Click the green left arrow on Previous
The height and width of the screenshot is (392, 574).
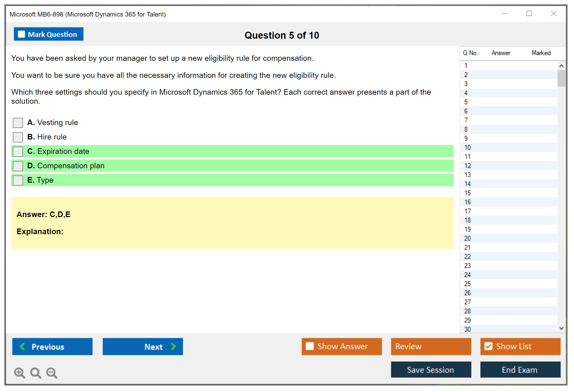[22, 346]
